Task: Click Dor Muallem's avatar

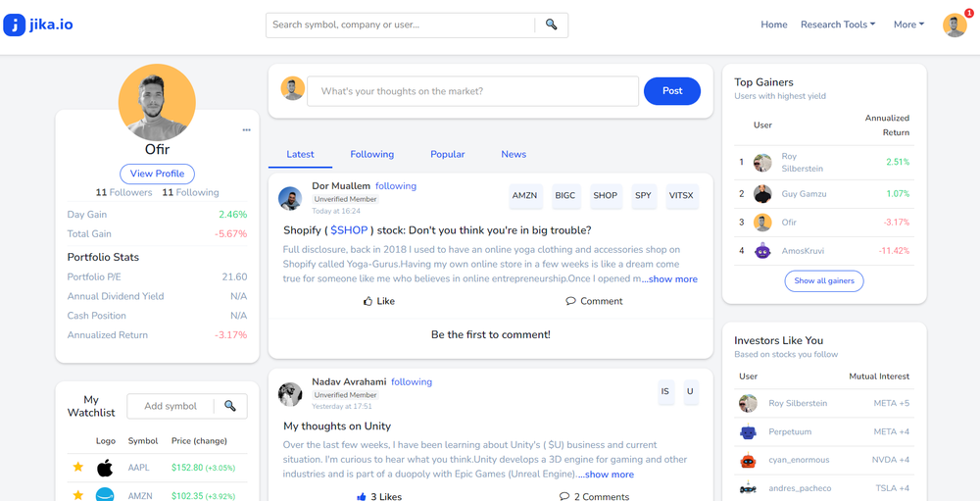Action: pos(290,198)
